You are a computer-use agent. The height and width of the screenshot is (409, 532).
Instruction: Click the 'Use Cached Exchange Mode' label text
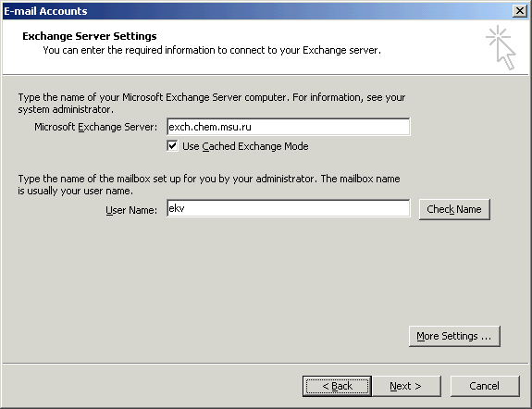pyautogui.click(x=245, y=146)
